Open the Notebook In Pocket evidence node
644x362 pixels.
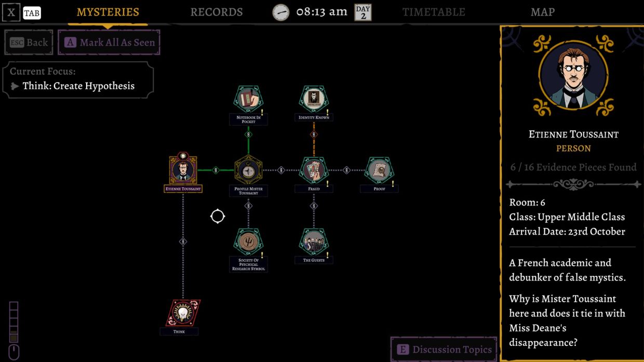pyautogui.click(x=248, y=99)
